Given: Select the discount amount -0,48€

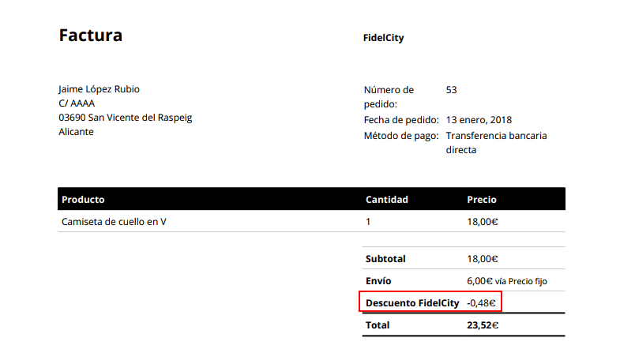Looking at the screenshot, I should 483,302.
